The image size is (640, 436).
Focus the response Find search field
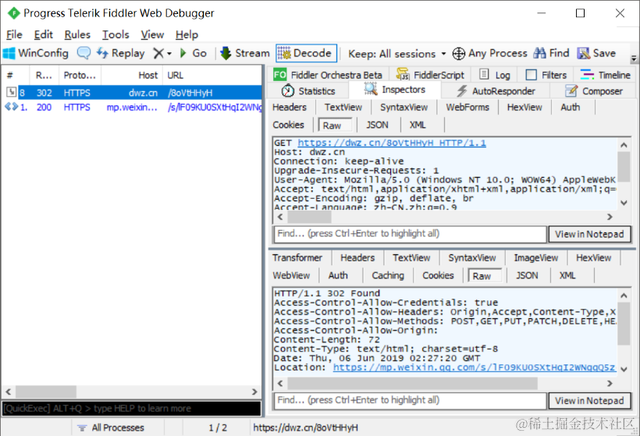click(410, 400)
